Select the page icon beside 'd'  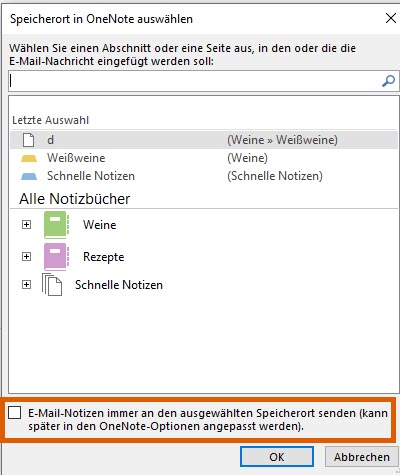[x=28, y=140]
